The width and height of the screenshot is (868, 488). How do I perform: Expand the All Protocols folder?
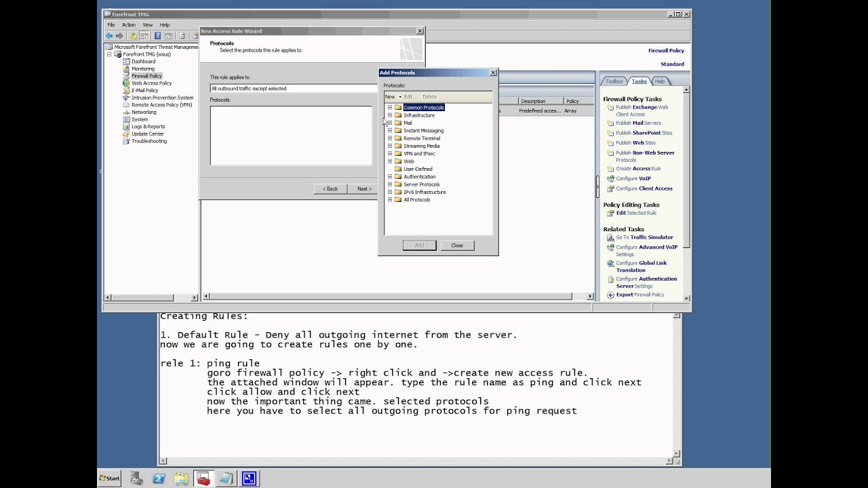(390, 199)
